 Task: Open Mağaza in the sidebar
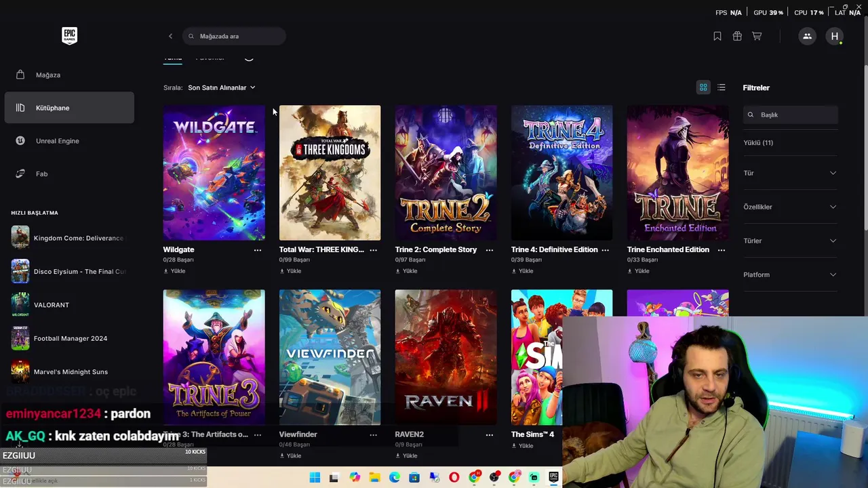(69, 75)
